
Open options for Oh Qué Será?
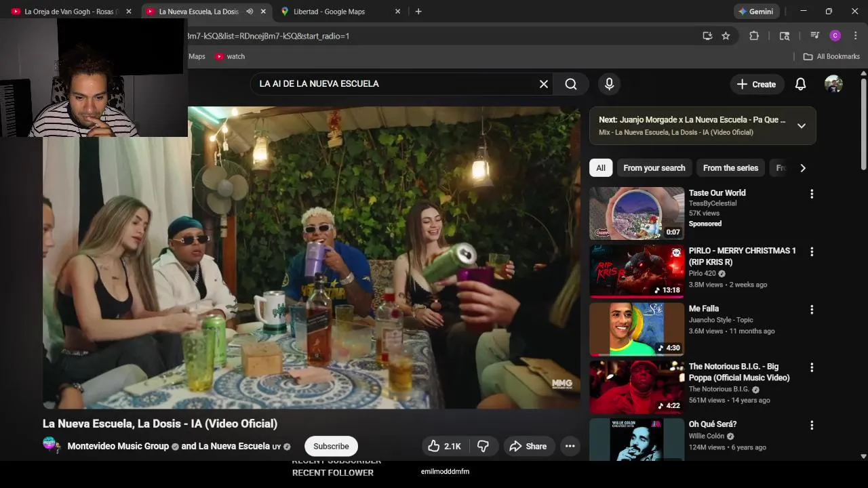coord(811,426)
